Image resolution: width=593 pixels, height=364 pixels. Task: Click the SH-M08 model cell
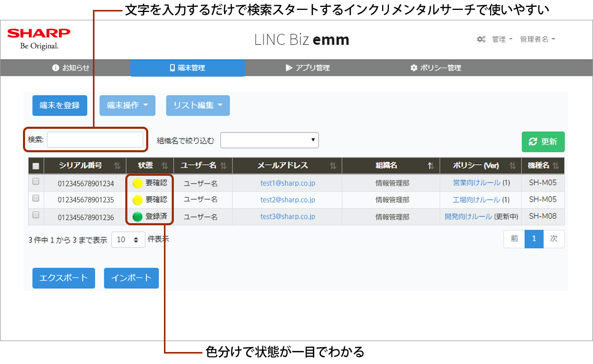click(x=543, y=216)
